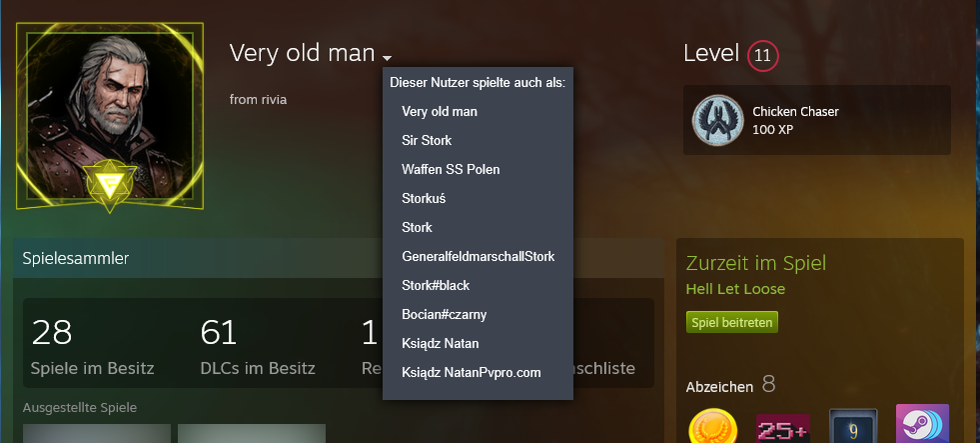The height and width of the screenshot is (443, 980).
Task: Pick "Ksiądz NatanPvpro.com" alias entry
Action: [472, 373]
